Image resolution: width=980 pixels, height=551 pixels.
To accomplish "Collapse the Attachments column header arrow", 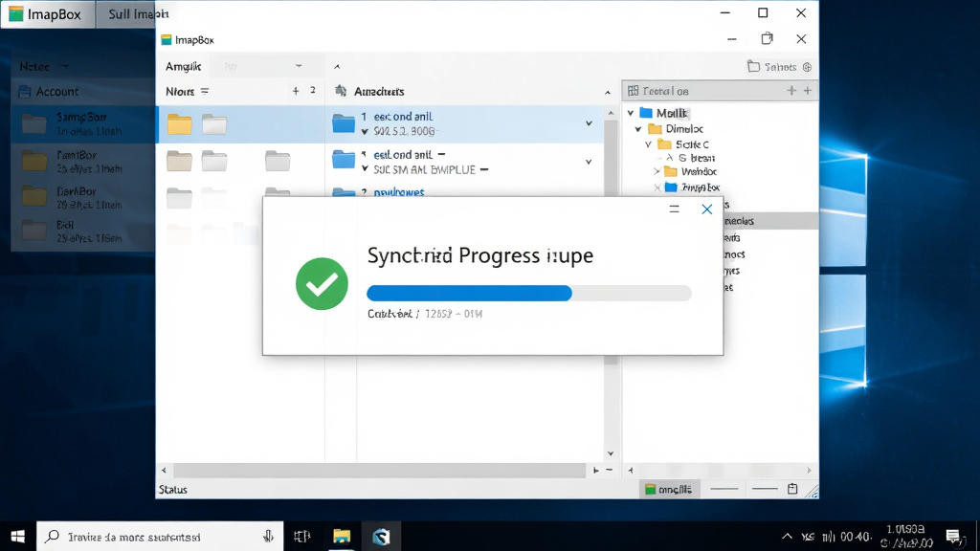I will [x=608, y=93].
